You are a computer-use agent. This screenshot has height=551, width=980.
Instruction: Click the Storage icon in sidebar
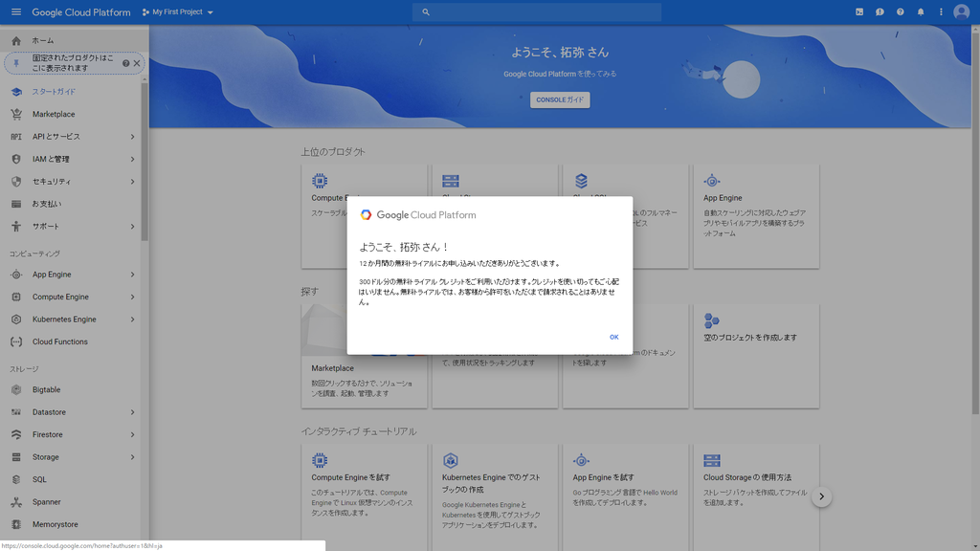16,457
